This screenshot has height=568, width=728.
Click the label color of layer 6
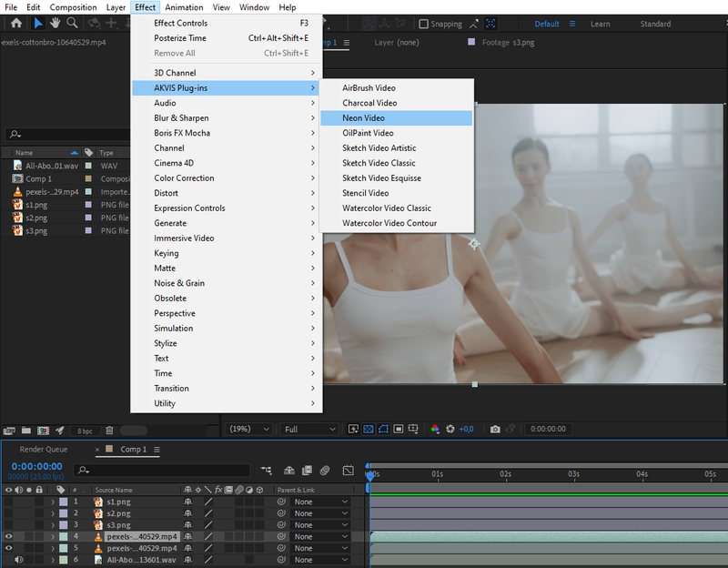64,560
